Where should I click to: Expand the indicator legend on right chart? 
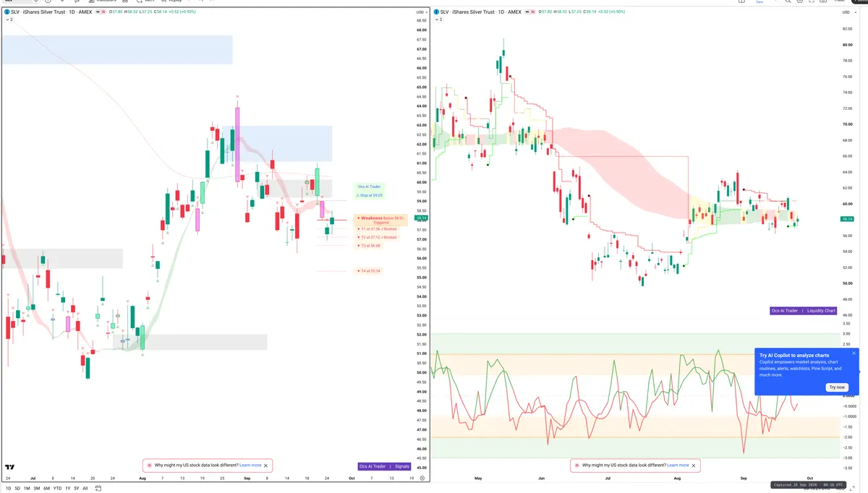(x=438, y=20)
